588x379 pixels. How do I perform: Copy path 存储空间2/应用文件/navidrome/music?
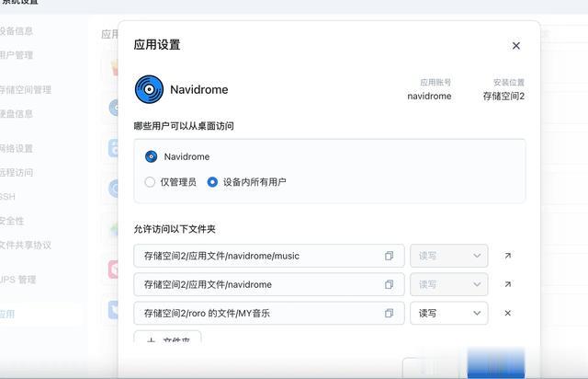click(x=389, y=256)
